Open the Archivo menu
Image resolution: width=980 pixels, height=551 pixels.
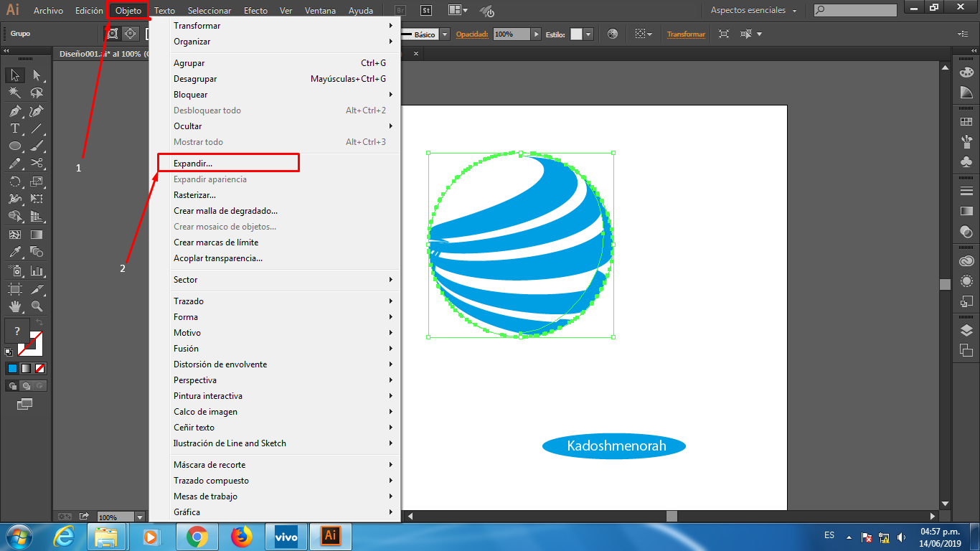(x=48, y=11)
